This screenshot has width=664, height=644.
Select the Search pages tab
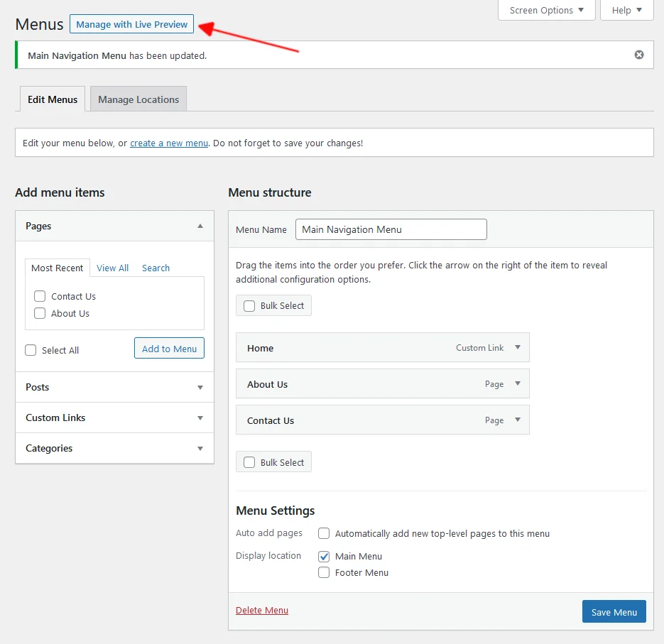(x=156, y=268)
